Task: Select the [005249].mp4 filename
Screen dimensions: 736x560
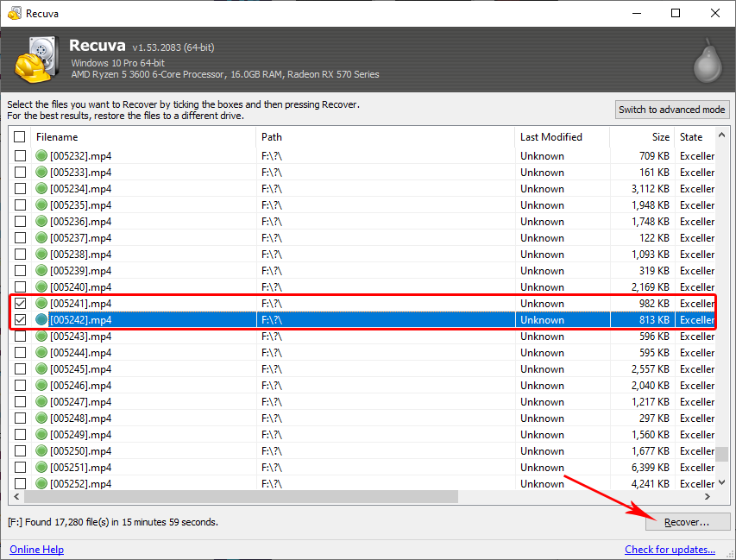Action: click(x=81, y=435)
